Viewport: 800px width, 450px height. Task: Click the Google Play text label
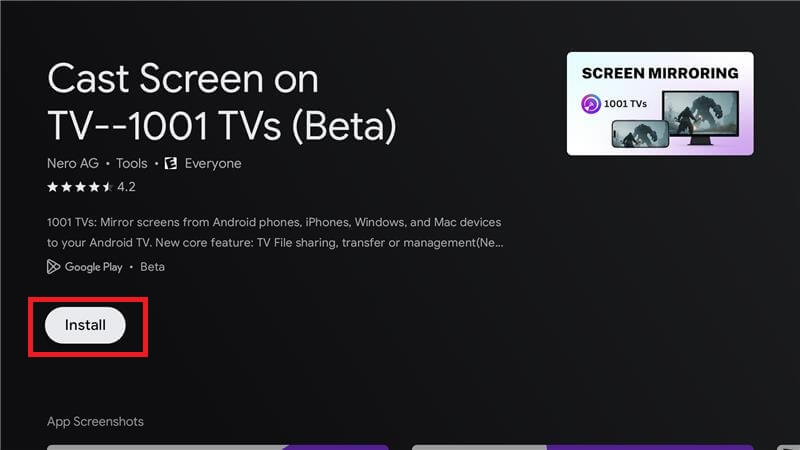(x=93, y=267)
